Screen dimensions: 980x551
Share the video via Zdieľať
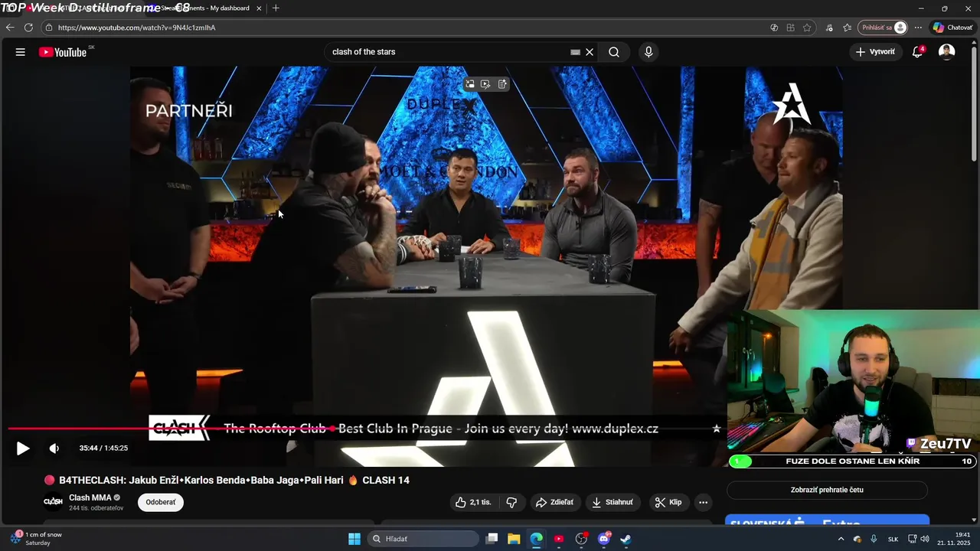pyautogui.click(x=554, y=502)
